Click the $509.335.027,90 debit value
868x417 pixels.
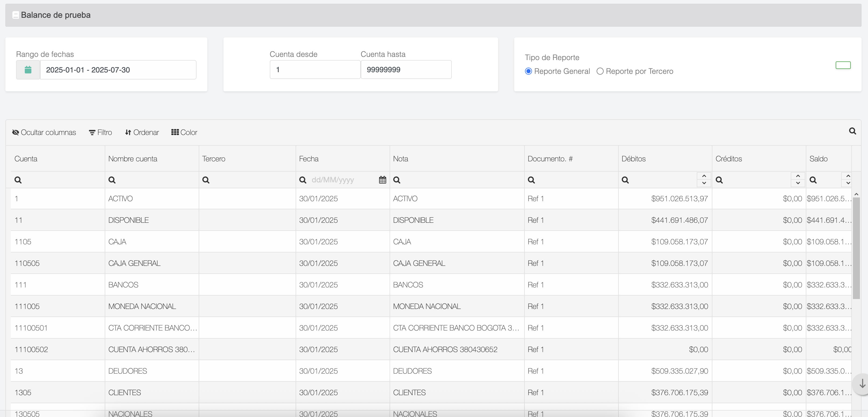679,371
